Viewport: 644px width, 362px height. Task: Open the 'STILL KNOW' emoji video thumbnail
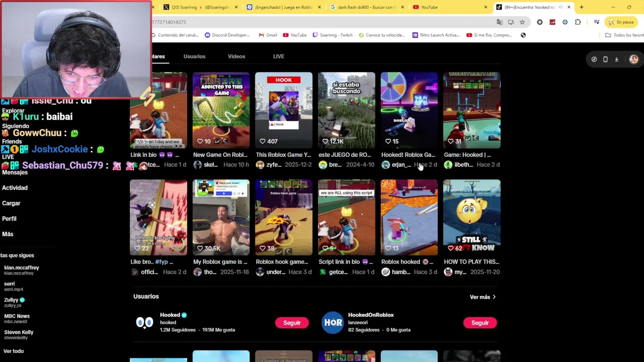(472, 217)
